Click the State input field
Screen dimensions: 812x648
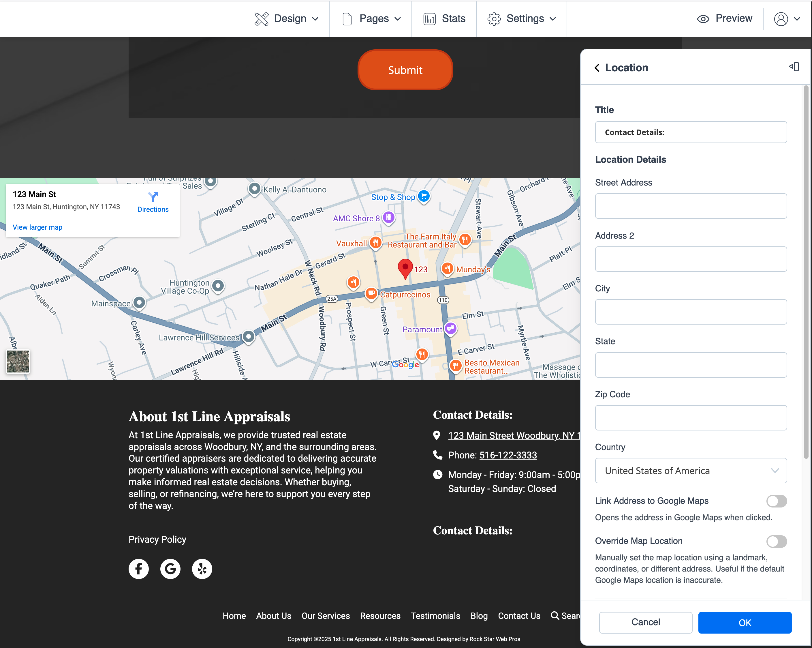pyautogui.click(x=691, y=365)
